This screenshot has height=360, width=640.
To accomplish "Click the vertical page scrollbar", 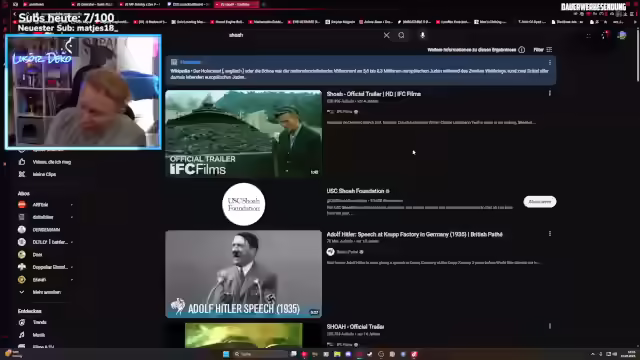I will tap(637, 55).
